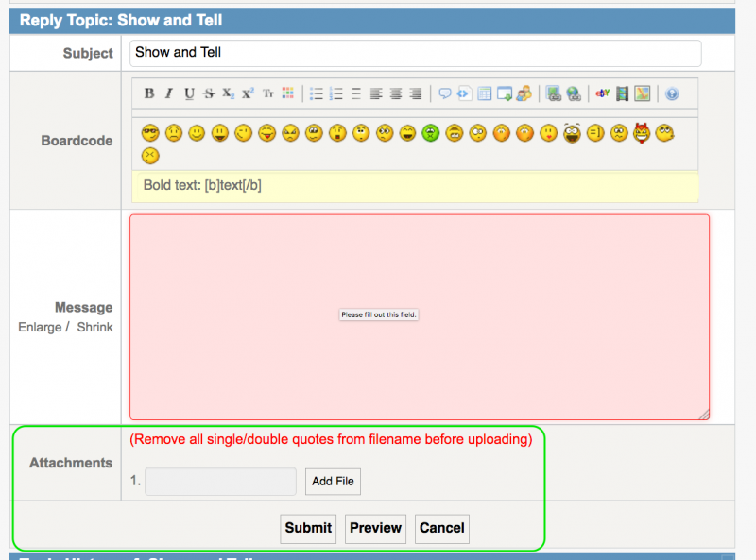Insert an unordered bullet list
The width and height of the screenshot is (756, 560).
317,93
